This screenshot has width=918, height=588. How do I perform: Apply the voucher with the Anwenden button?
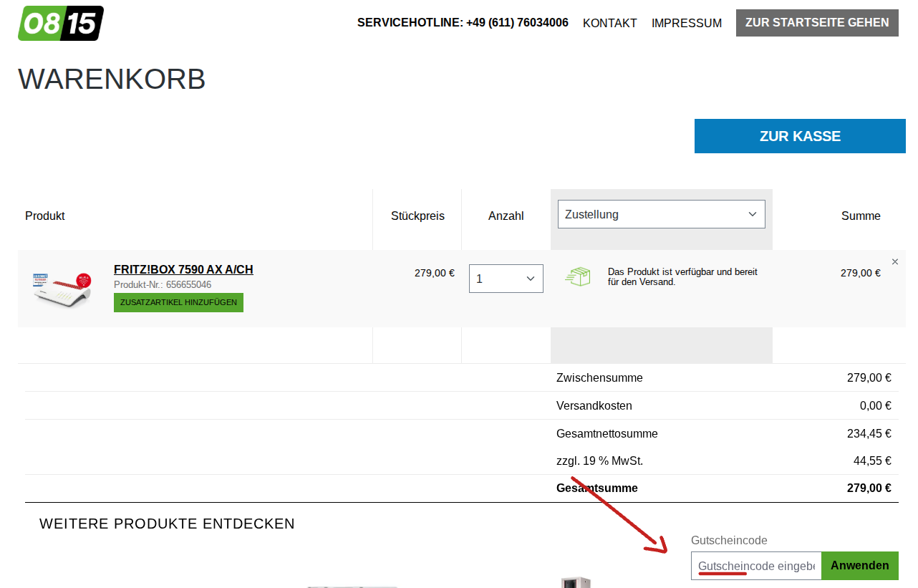coord(859,566)
